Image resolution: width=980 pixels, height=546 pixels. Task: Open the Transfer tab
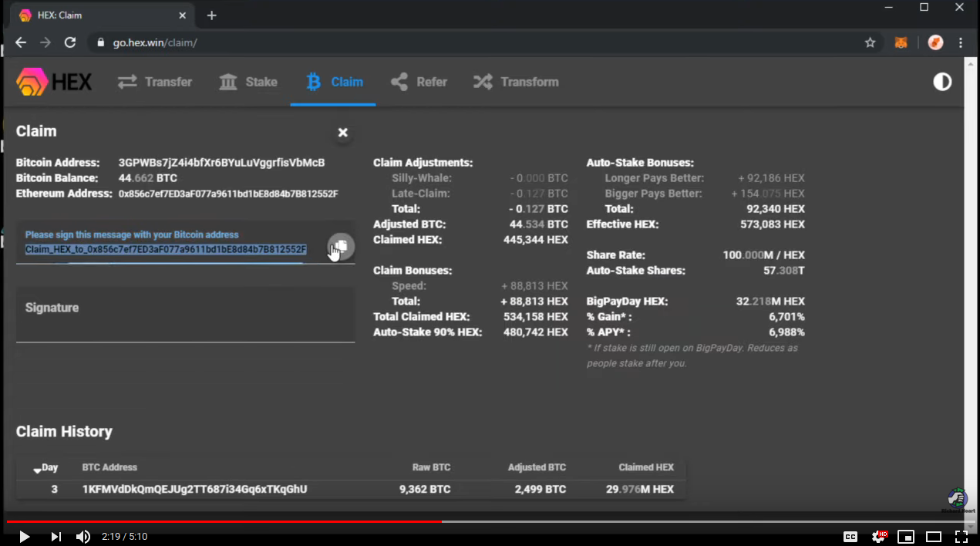[155, 82]
